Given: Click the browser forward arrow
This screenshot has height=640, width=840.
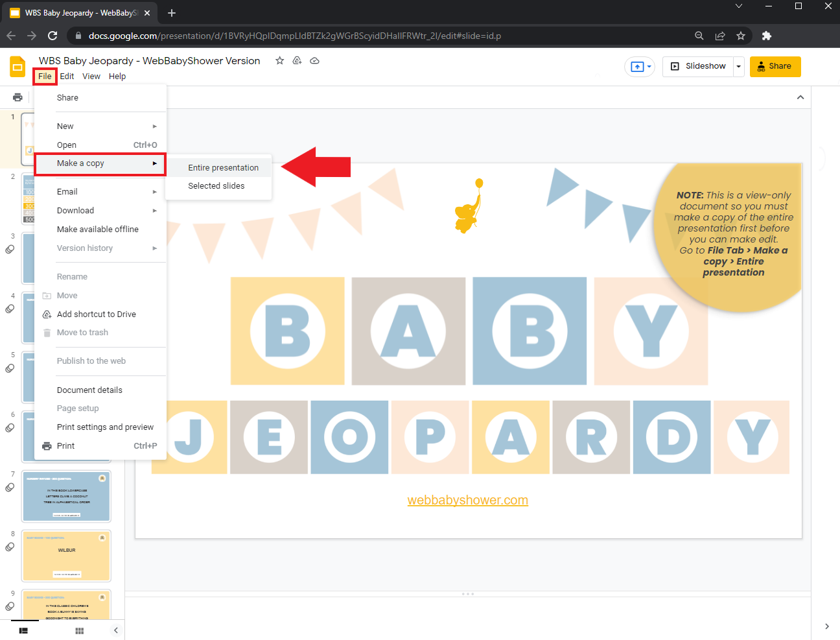Looking at the screenshot, I should (x=32, y=36).
